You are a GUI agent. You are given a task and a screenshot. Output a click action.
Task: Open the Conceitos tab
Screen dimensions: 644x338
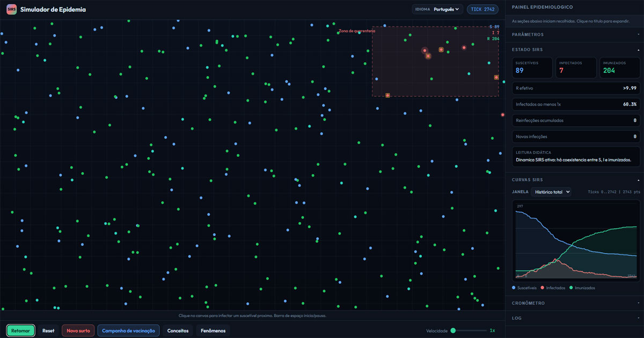point(178,330)
